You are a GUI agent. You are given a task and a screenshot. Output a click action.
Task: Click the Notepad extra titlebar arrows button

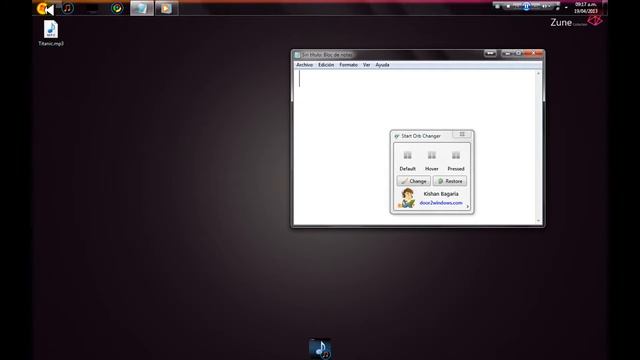490,53
